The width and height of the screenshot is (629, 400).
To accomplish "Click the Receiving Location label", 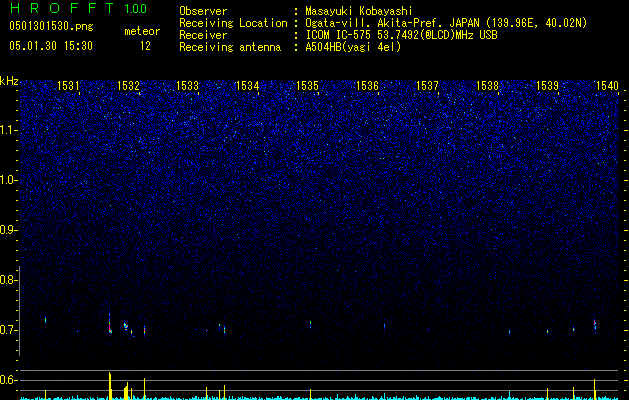I will [x=233, y=23].
